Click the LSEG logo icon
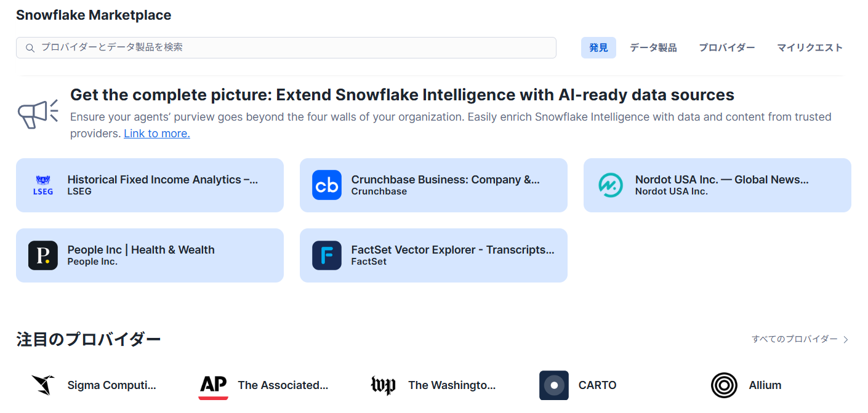868x413 pixels. point(43,185)
